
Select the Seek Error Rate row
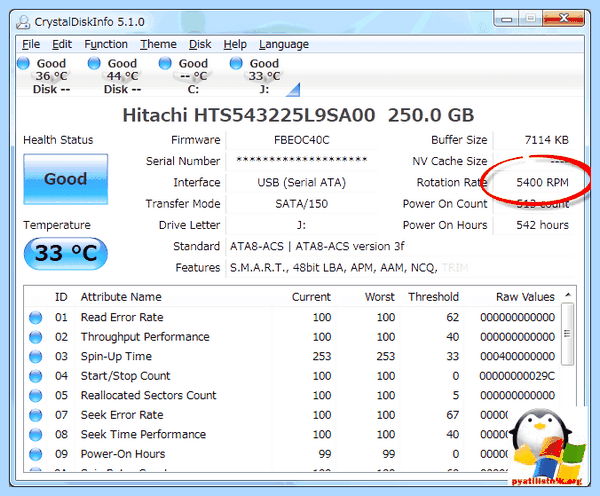point(292,415)
